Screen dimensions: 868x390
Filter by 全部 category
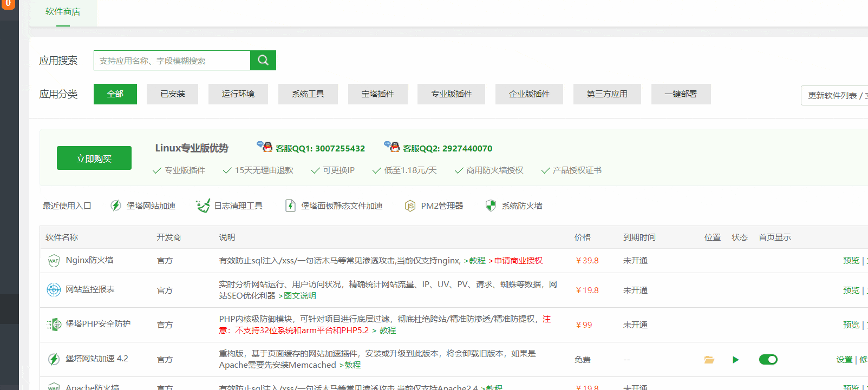coord(115,94)
